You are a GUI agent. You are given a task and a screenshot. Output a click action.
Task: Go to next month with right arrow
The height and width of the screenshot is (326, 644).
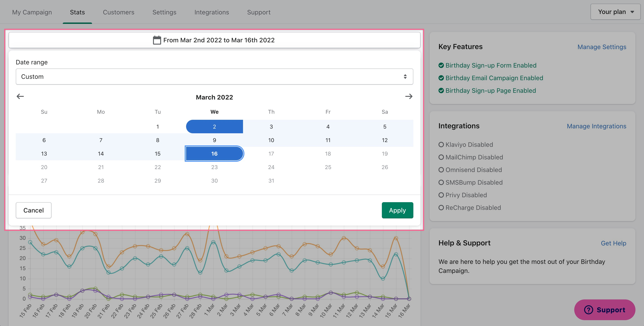pos(408,96)
